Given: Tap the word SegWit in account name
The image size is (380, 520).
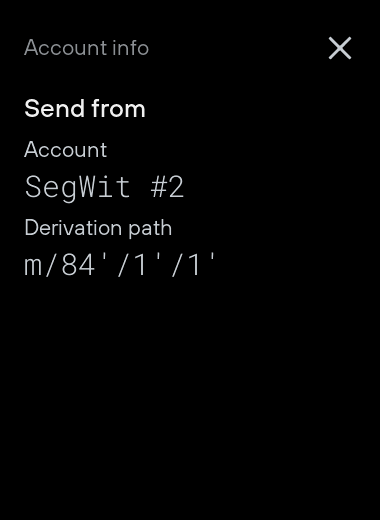Looking at the screenshot, I should (77, 187).
